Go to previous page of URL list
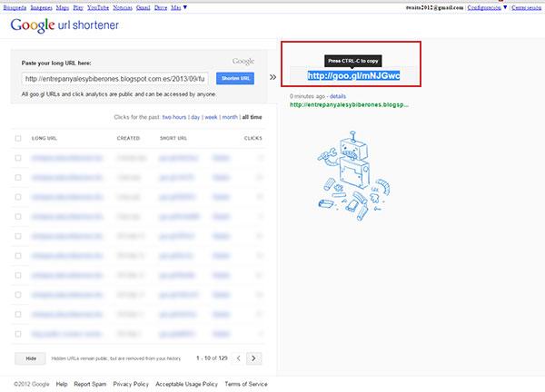Image resolution: width=545 pixels, height=392 pixels. (238, 358)
